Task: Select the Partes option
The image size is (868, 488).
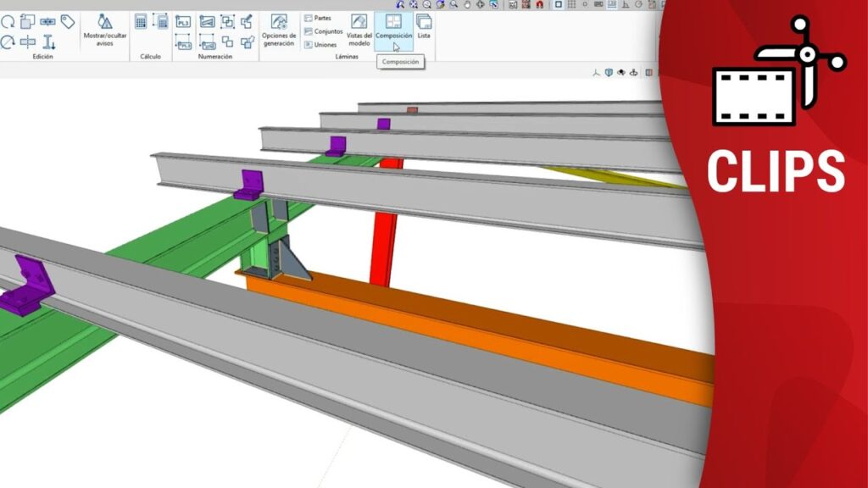Action: (x=321, y=18)
